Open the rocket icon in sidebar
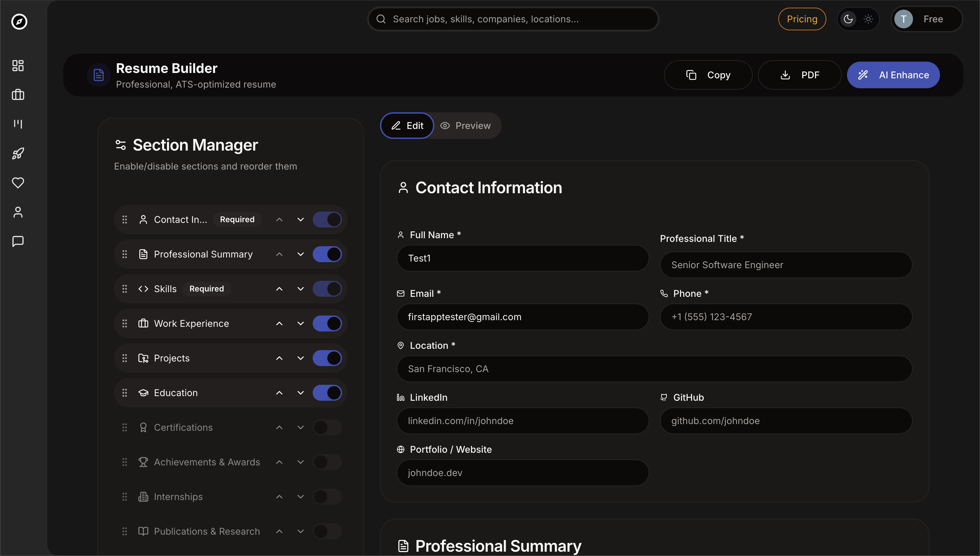 pyautogui.click(x=18, y=154)
